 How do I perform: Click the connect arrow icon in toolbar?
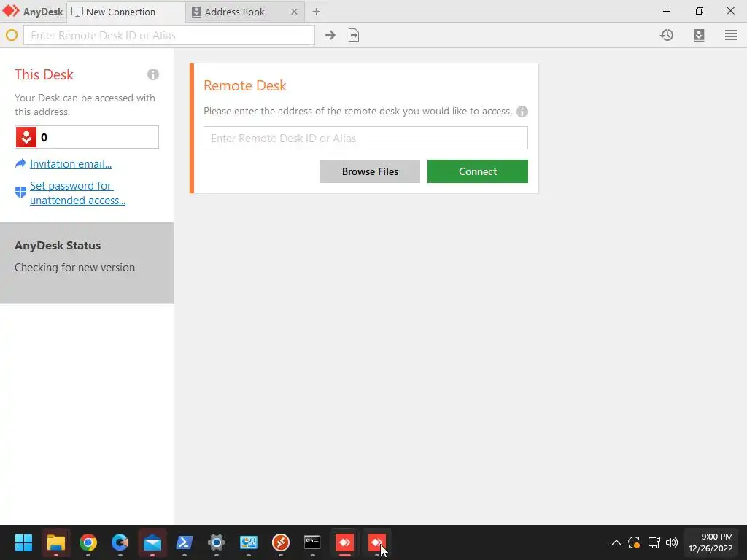330,35
